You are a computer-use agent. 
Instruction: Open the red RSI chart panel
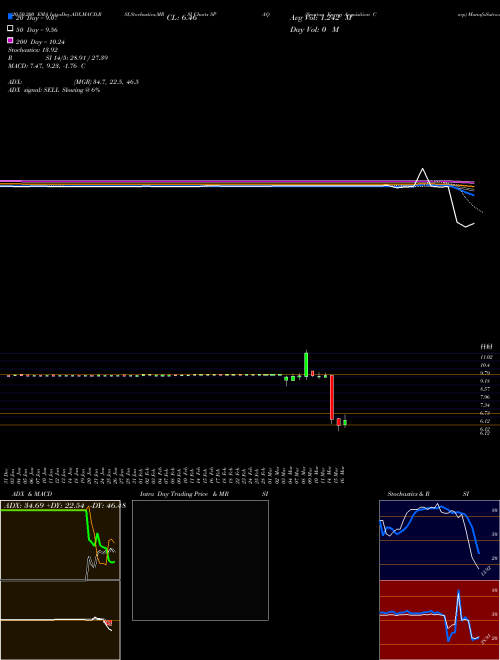point(439,620)
